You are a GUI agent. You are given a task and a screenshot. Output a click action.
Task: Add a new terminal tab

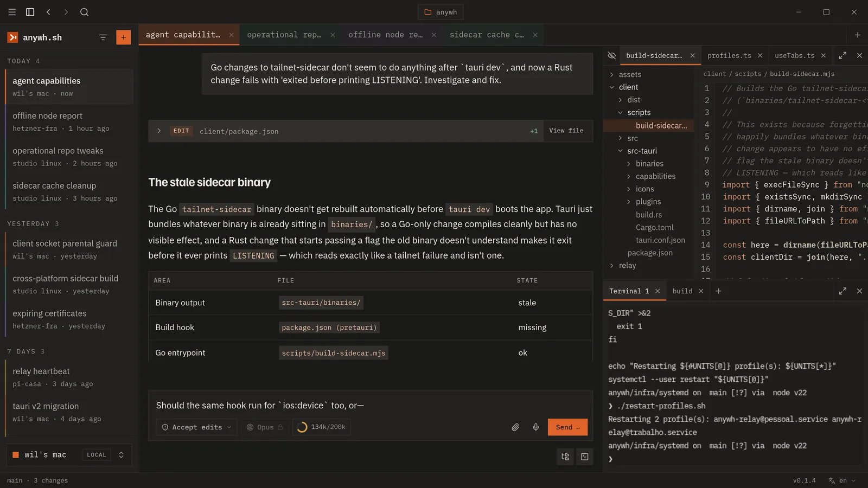click(x=718, y=291)
